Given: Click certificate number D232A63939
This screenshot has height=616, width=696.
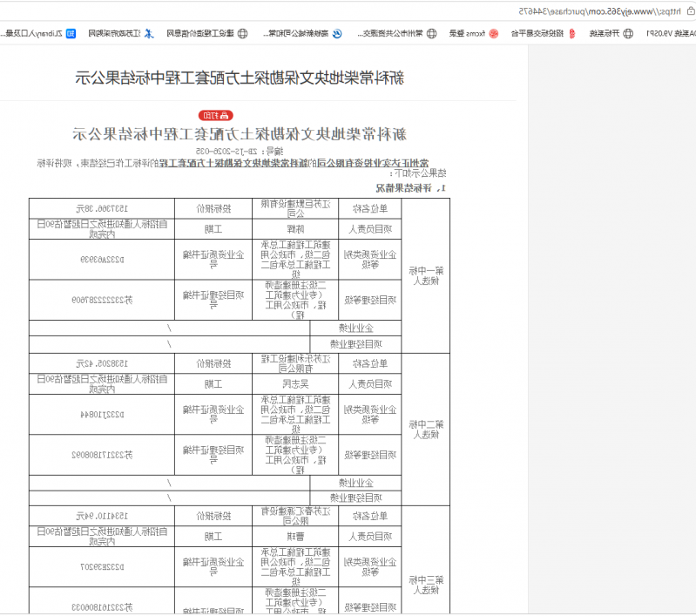Looking at the screenshot, I should pyautogui.click(x=102, y=260).
